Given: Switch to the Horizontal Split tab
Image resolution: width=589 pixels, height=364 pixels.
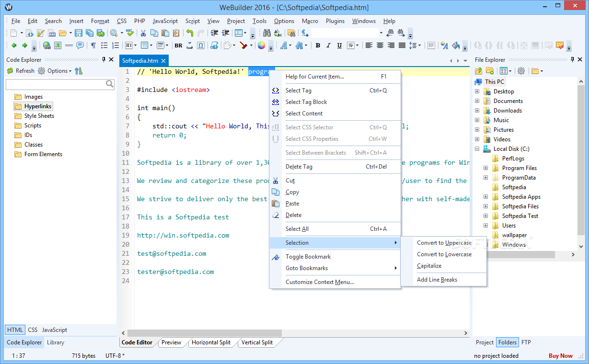Looking at the screenshot, I should click(x=211, y=342).
